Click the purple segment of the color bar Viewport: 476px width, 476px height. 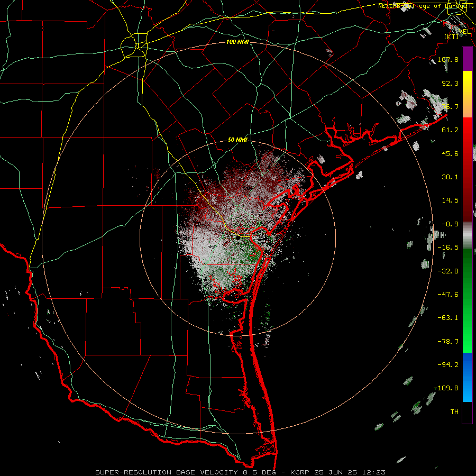click(x=467, y=59)
